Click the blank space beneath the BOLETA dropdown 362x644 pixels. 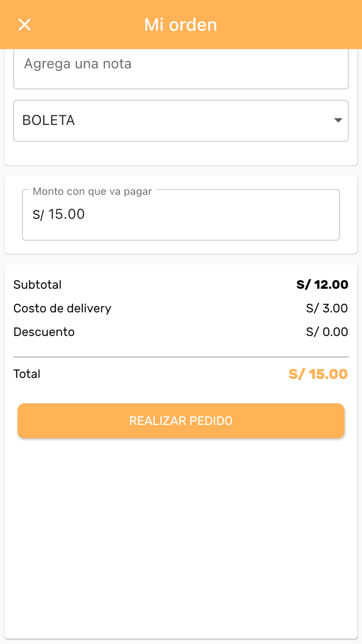(x=180, y=153)
